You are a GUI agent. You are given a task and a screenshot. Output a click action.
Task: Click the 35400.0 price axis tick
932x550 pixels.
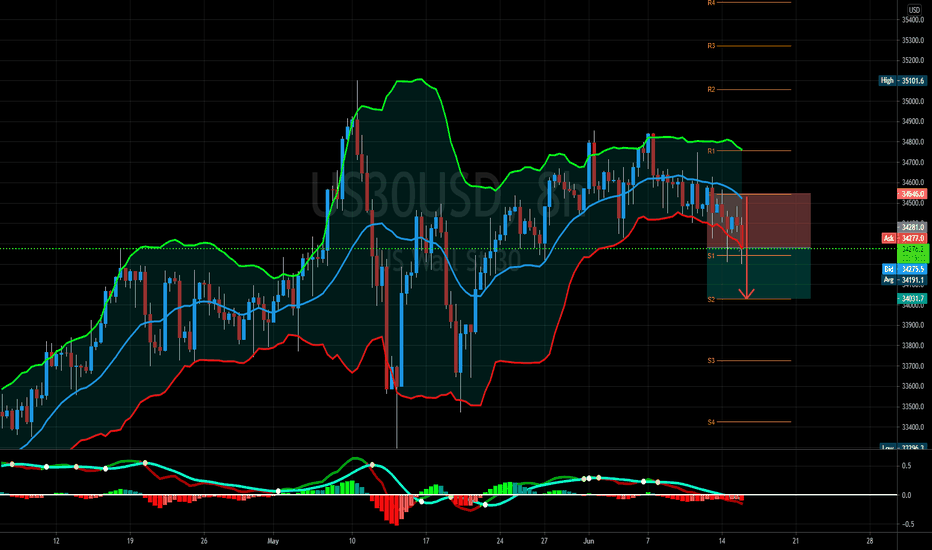[x=913, y=20]
